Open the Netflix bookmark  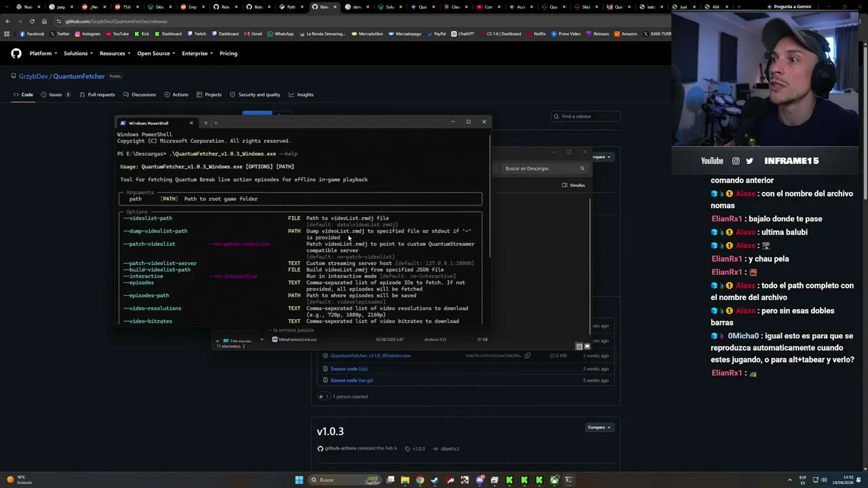coord(536,34)
